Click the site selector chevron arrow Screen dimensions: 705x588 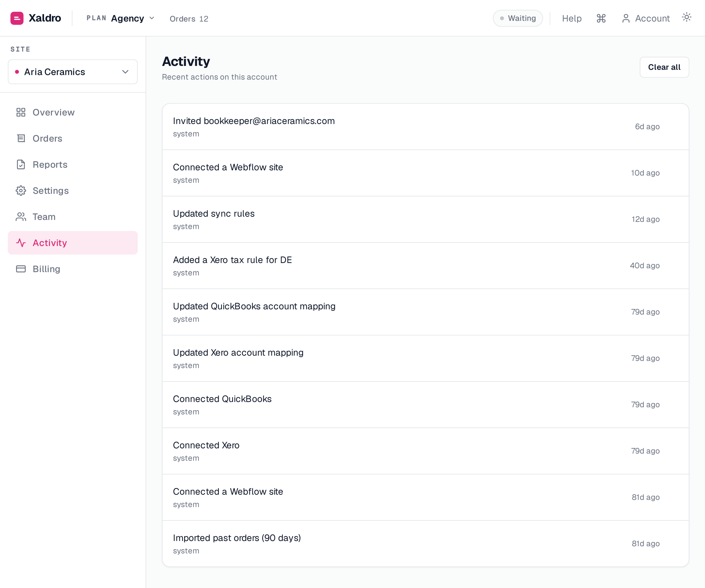coord(125,72)
